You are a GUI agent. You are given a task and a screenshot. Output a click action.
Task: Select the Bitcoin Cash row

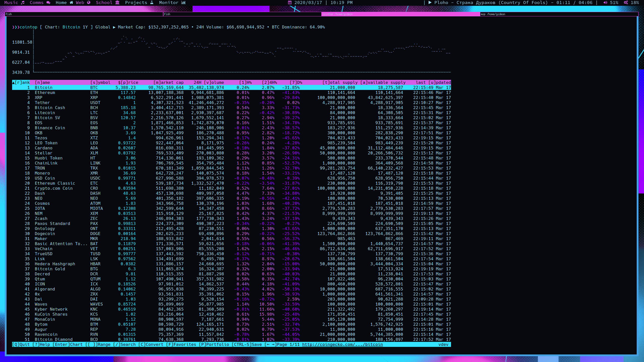pyautogui.click(x=231, y=108)
